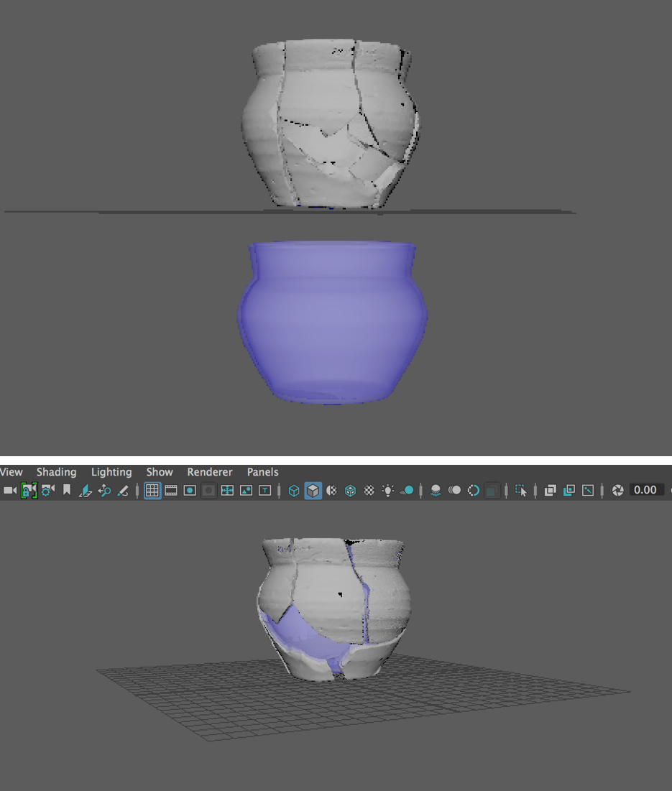Toggle the viewport Grid display icon
This screenshot has width=672, height=791.
coord(152,491)
